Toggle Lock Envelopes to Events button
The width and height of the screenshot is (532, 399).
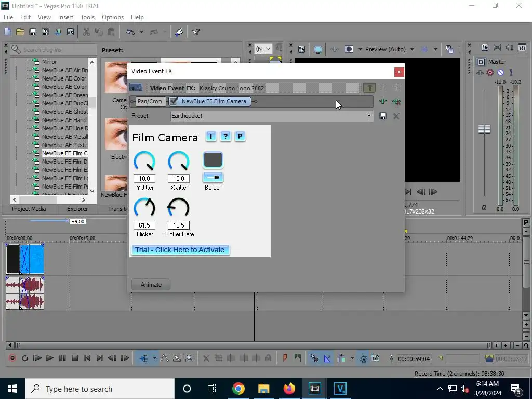pos(363,358)
